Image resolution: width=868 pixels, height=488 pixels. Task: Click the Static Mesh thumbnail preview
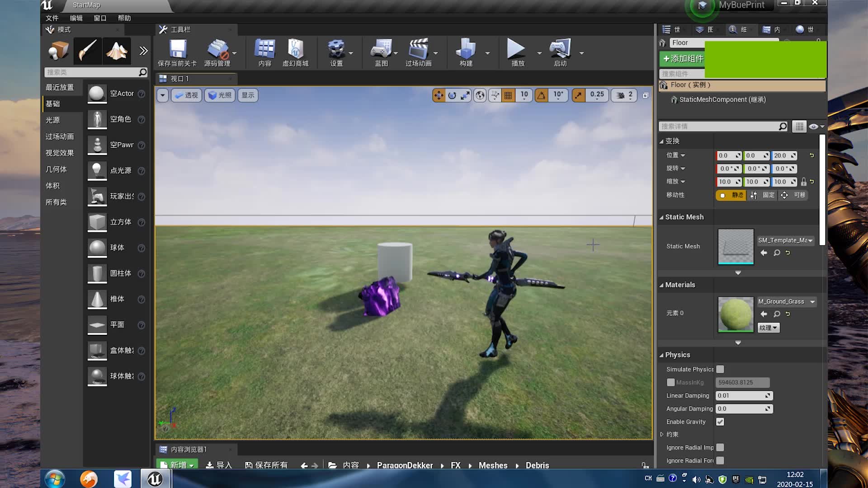pos(736,246)
